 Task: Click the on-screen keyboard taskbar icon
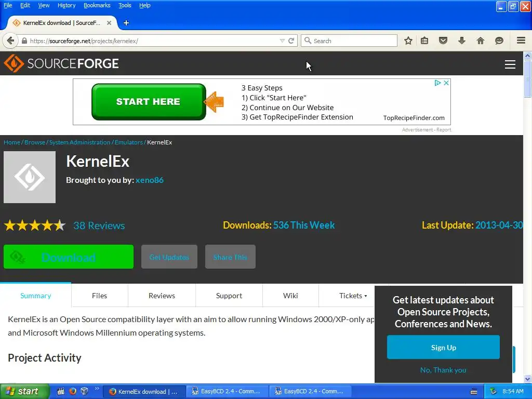pos(474,392)
